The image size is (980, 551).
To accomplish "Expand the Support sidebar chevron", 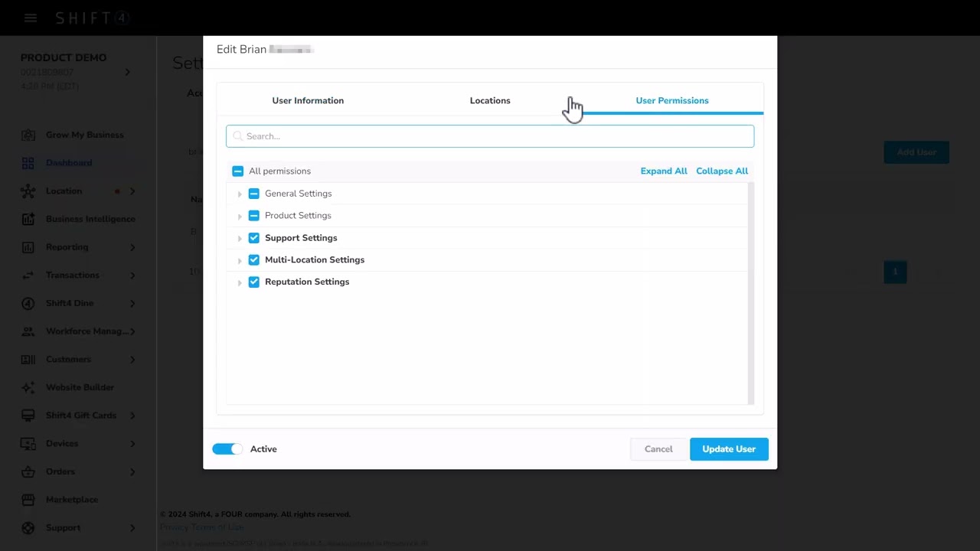I will point(132,528).
